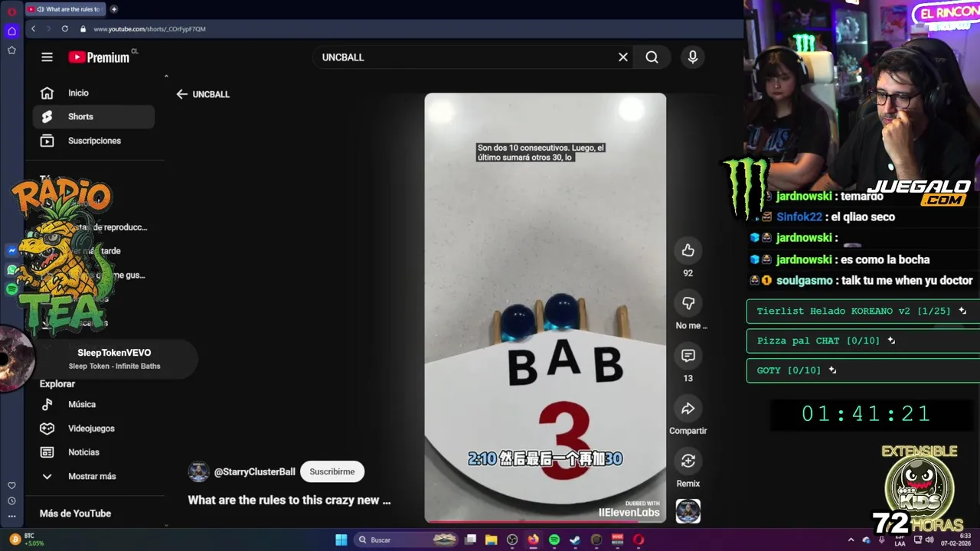Open Opera menu logo
The width and height of the screenshot is (980, 551).
coord(11,11)
